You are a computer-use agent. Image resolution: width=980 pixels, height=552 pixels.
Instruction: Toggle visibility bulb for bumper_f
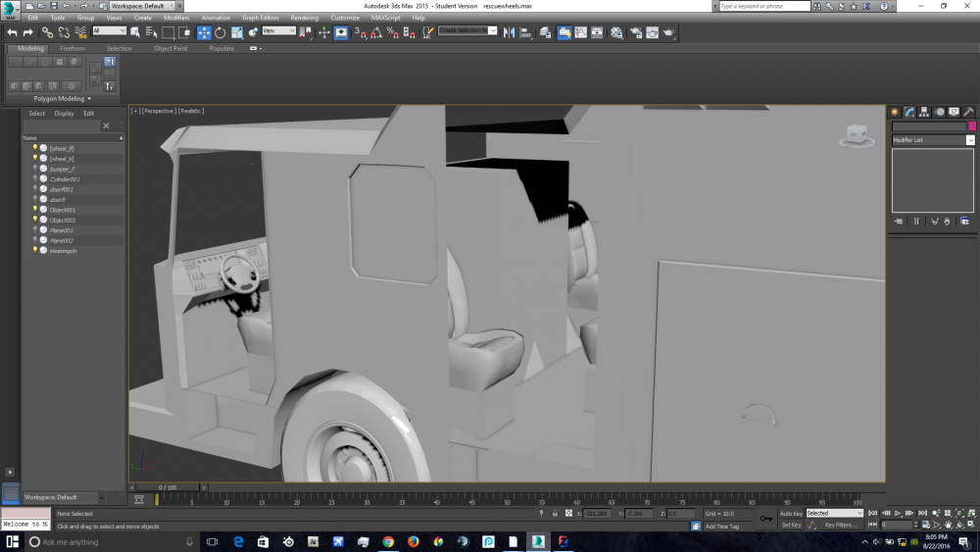coord(35,169)
